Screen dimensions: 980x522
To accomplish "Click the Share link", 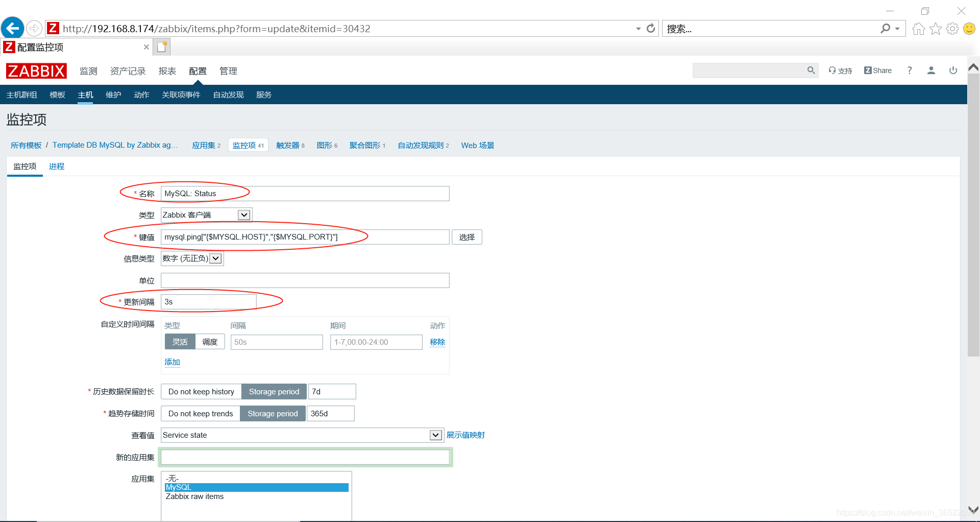I will pos(878,70).
